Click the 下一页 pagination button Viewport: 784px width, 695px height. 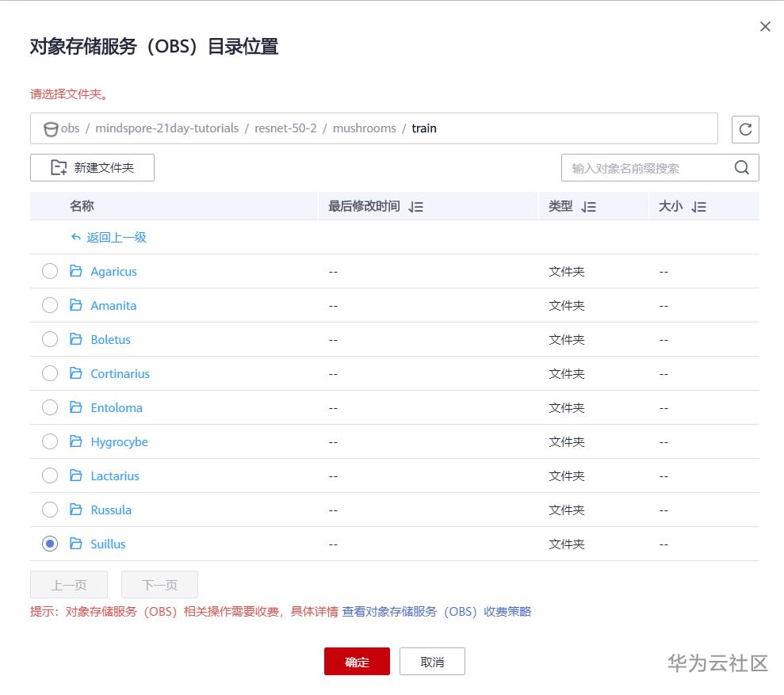coord(159,584)
